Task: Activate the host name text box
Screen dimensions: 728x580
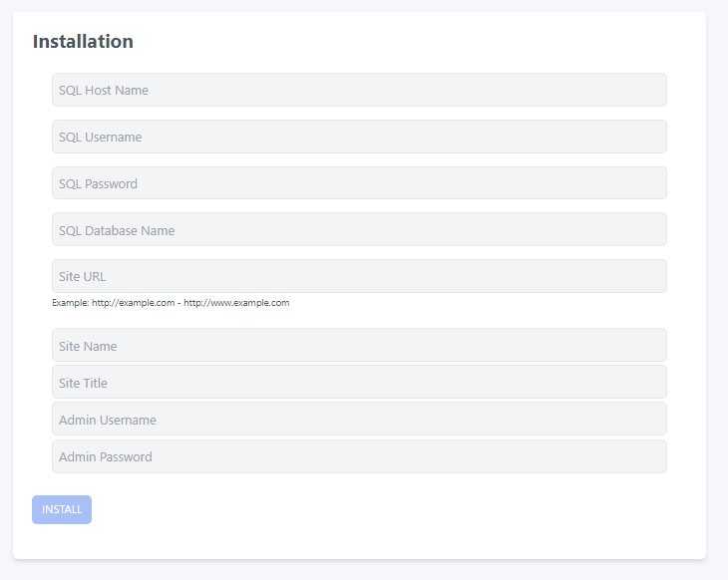Action: pos(359,90)
